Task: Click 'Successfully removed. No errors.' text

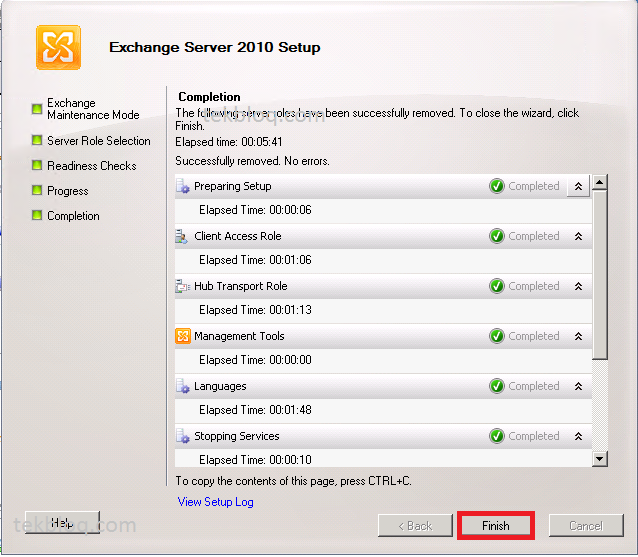Action: [x=252, y=162]
